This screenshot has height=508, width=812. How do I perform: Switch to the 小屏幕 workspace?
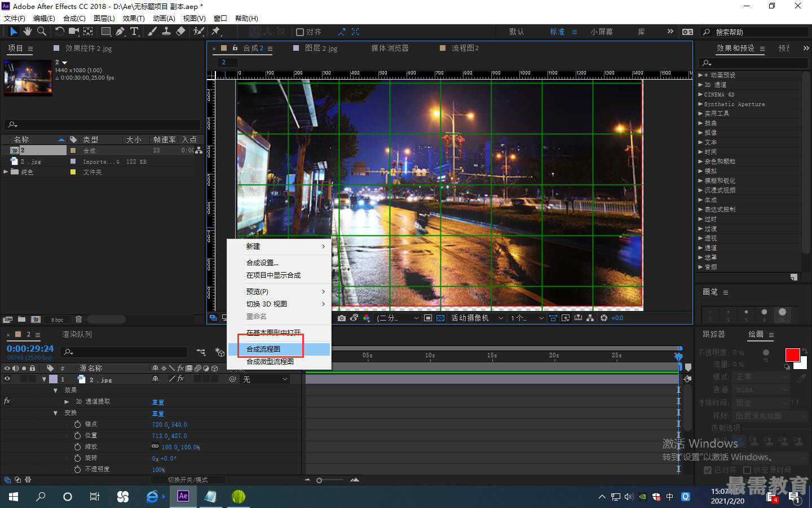[x=602, y=32]
